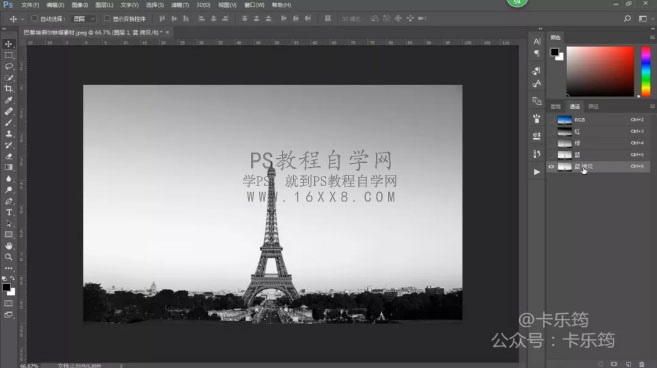Click the search icon in options bar
657x368 pixels.
click(627, 18)
